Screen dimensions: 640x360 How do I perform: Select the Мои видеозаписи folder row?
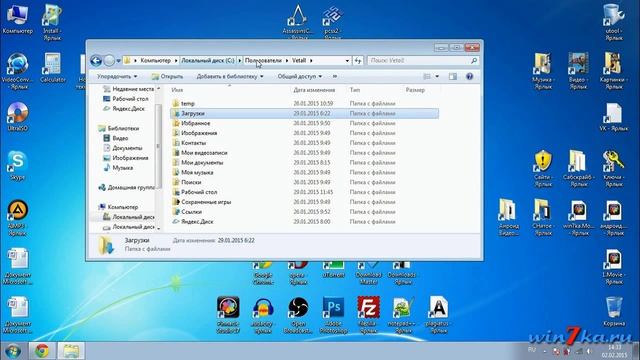point(304,153)
